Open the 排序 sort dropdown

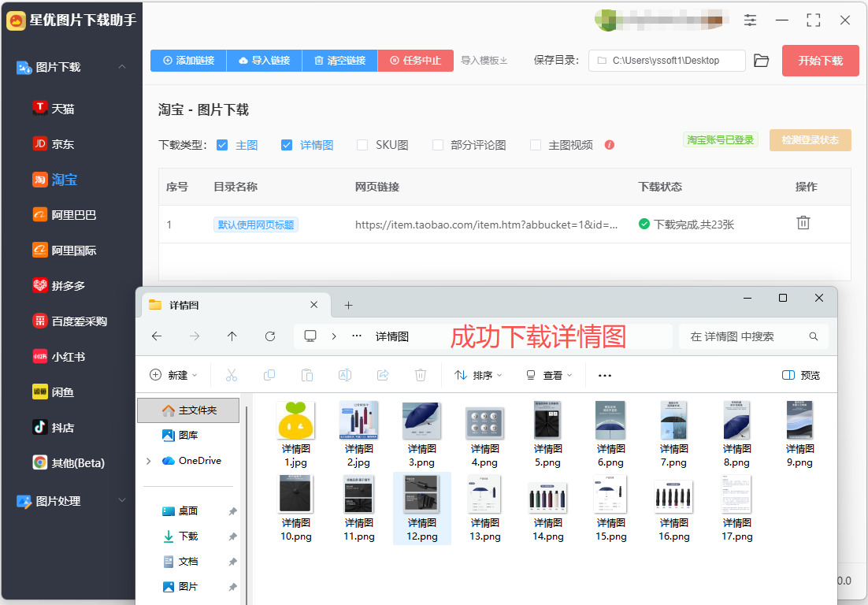(x=478, y=375)
